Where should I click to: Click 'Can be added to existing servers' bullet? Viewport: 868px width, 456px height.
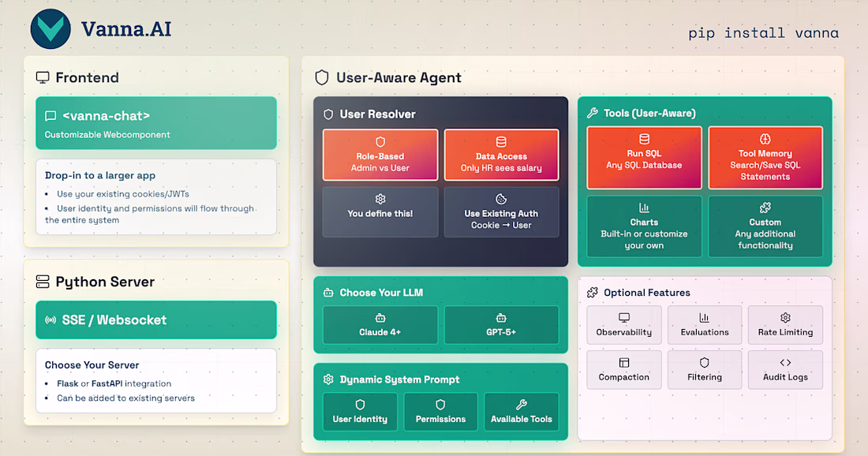125,398
